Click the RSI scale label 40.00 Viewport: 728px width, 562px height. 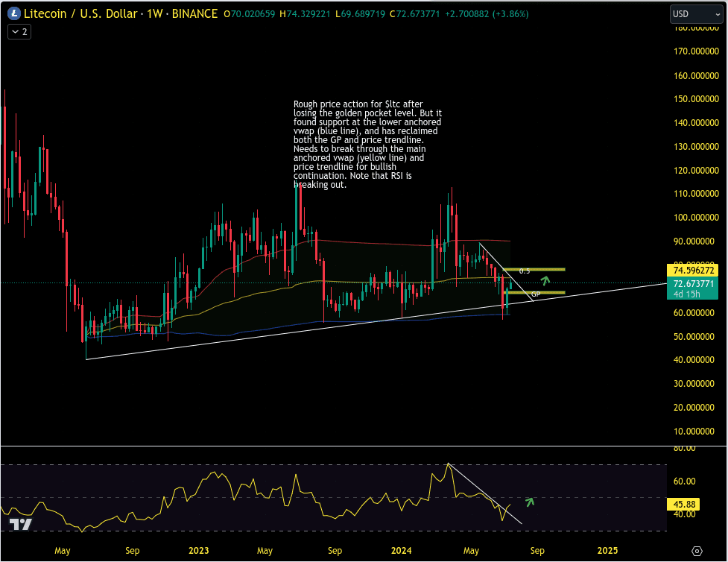684,514
